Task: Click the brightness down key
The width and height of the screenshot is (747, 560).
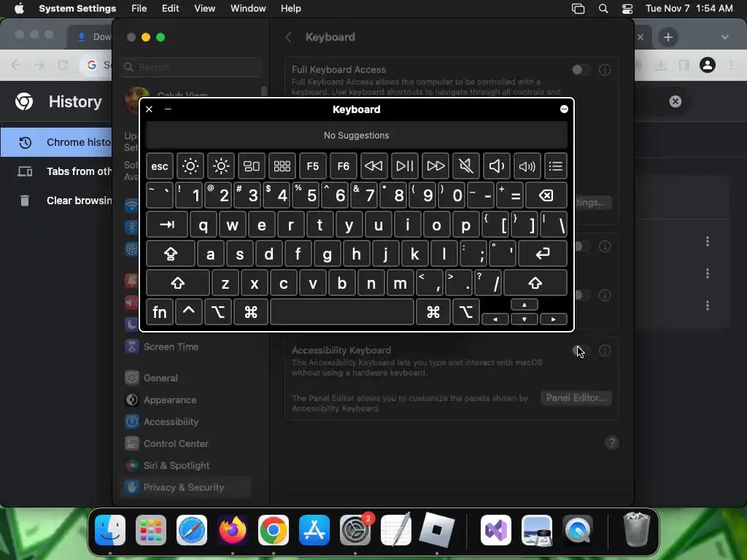Action: point(190,166)
